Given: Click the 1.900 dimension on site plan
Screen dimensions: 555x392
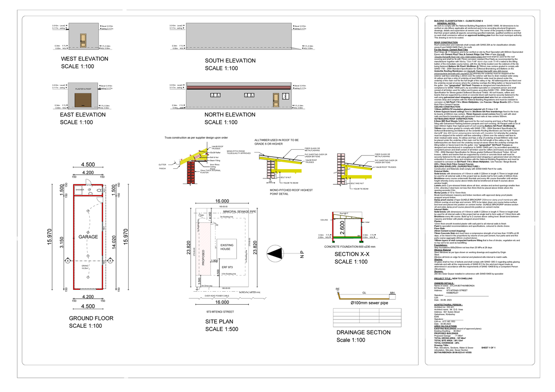Looking at the screenshot, I should tap(215, 261).
